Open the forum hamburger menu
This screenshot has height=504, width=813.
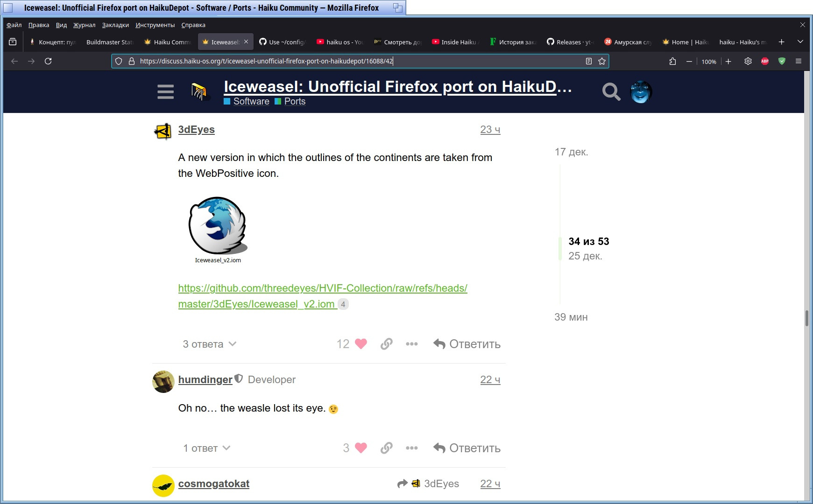pyautogui.click(x=166, y=92)
